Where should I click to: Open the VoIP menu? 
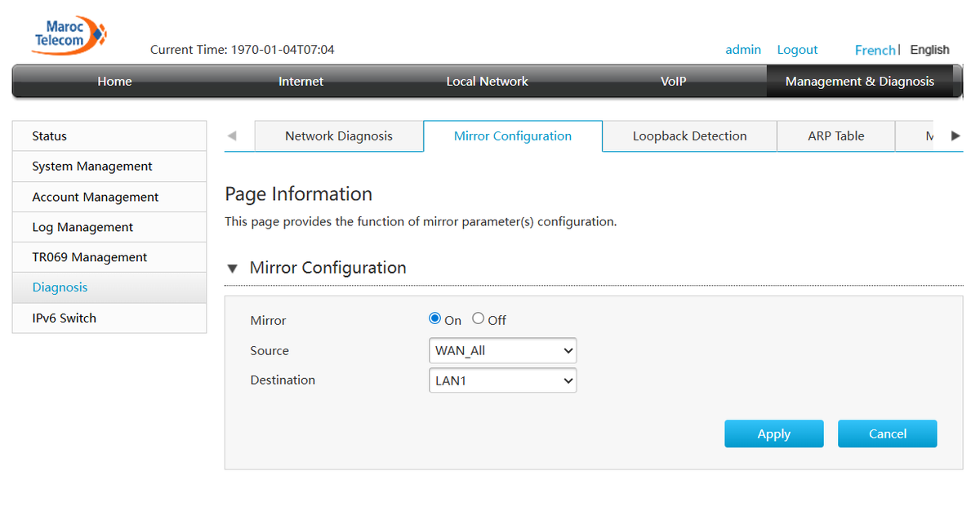point(673,82)
